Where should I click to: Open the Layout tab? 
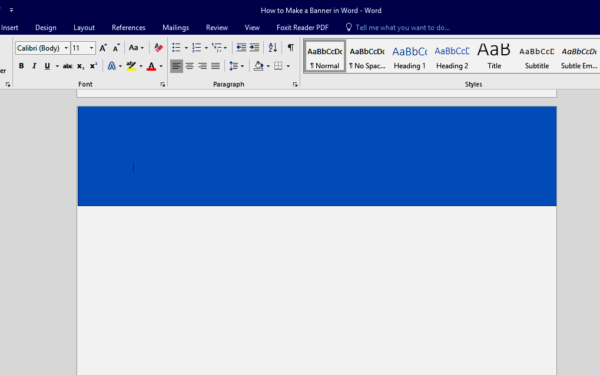pos(84,28)
